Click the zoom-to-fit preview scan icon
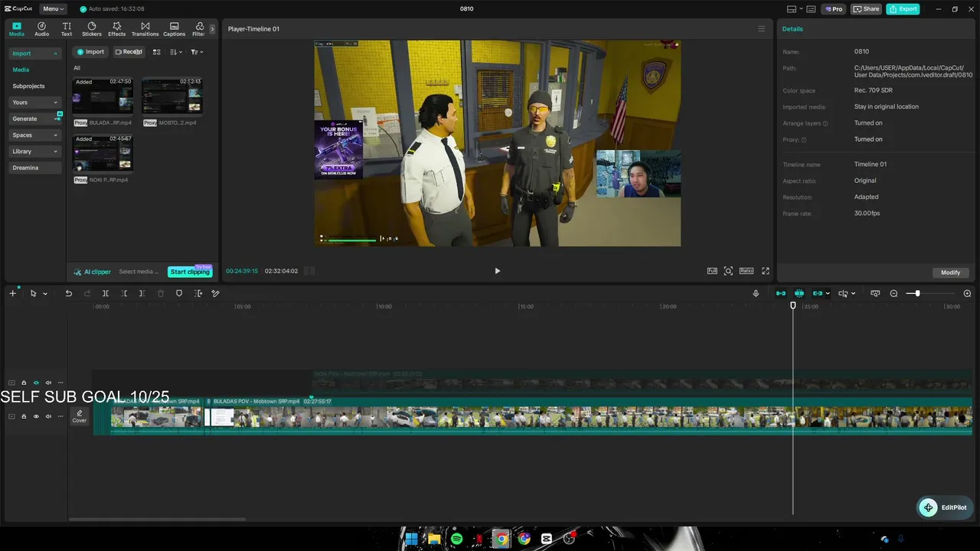Viewport: 980px width, 551px height. coord(728,271)
